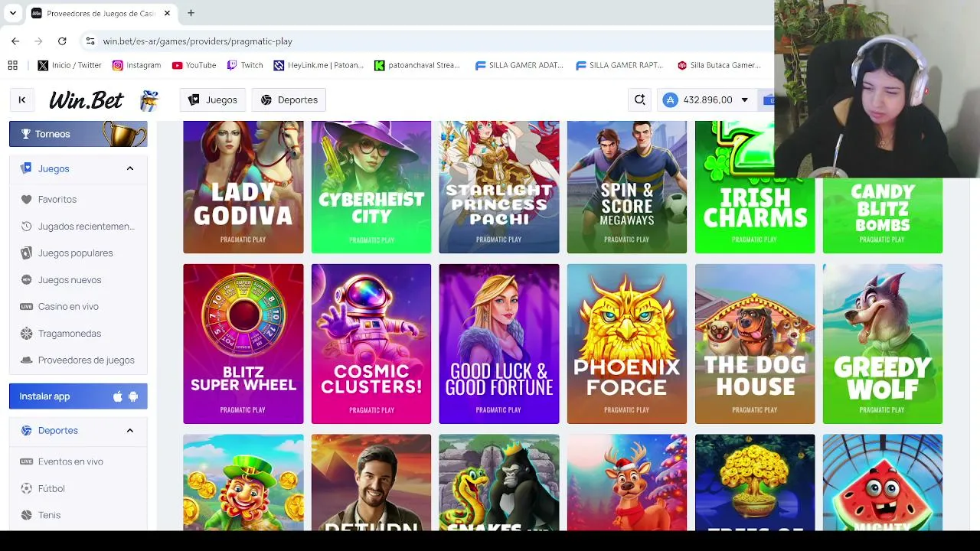This screenshot has height=551, width=980.
Task: Open Eventos en vivo in the sidebar
Action: [70, 461]
